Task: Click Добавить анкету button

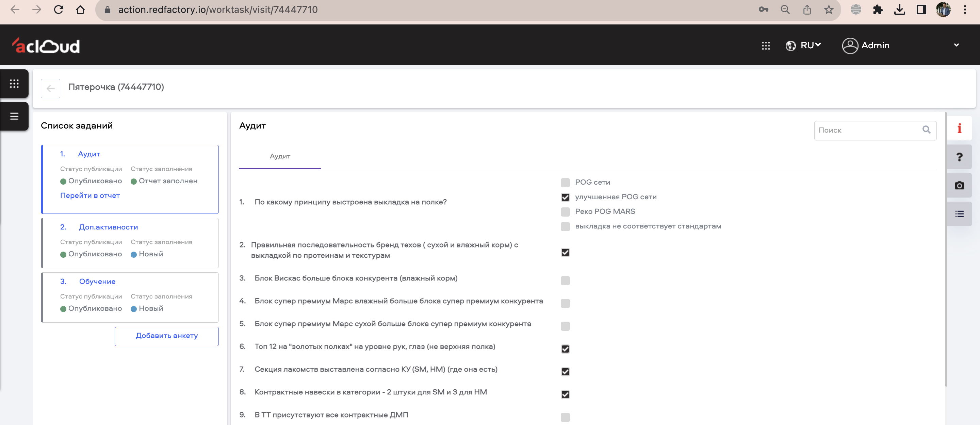Action: (167, 336)
